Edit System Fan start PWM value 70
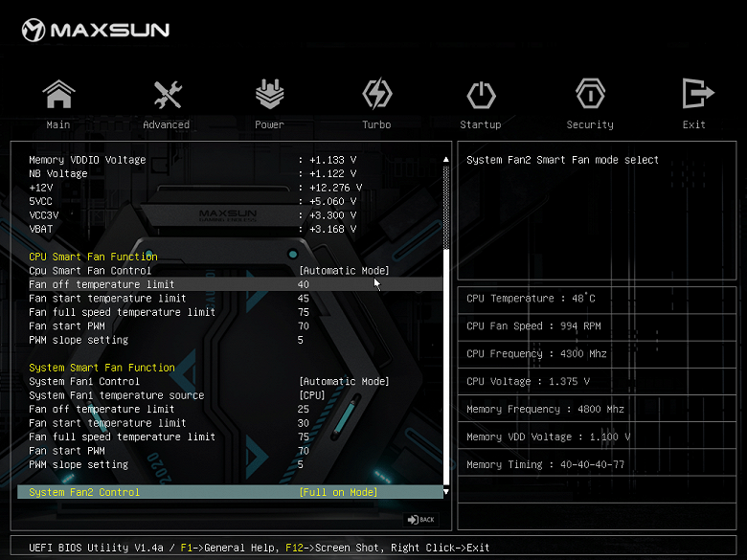 [304, 451]
